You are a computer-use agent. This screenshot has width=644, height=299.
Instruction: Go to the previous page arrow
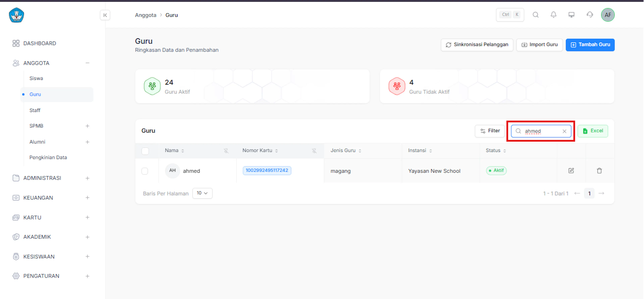577,193
